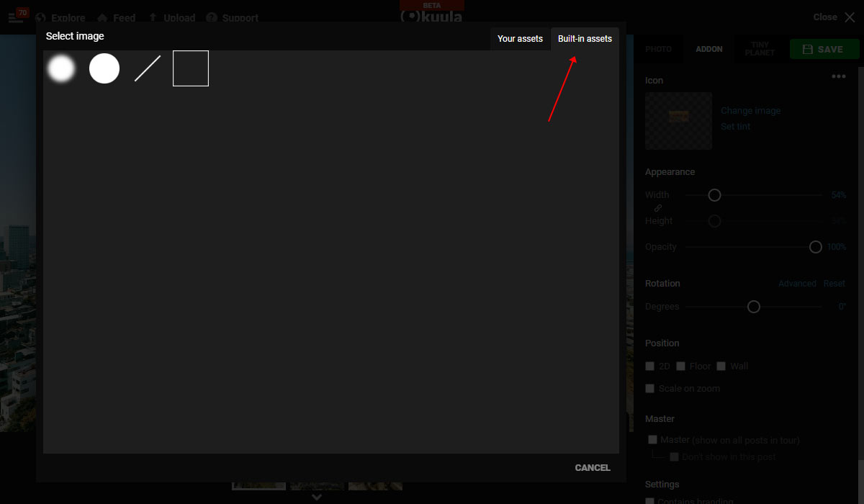Pick the square outline asset
This screenshot has height=504, width=864.
191,68
